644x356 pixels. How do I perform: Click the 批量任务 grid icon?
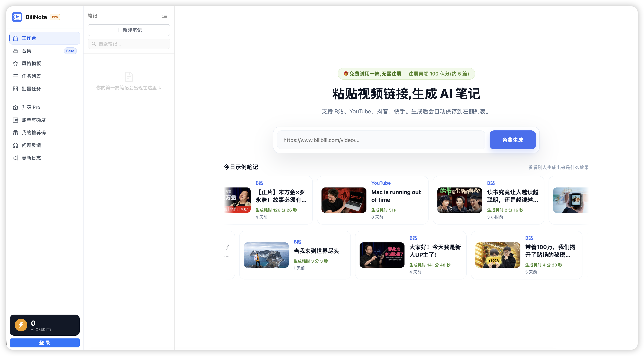tap(15, 89)
